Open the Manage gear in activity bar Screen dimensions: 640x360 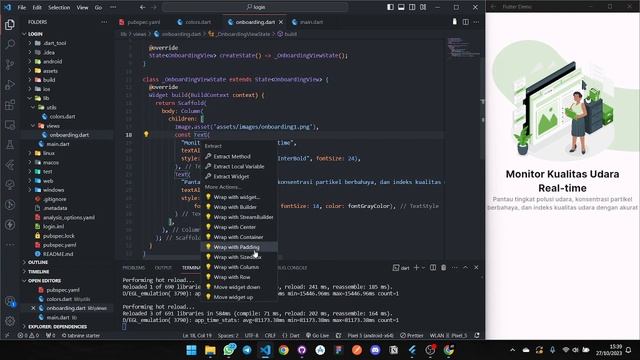10,321
